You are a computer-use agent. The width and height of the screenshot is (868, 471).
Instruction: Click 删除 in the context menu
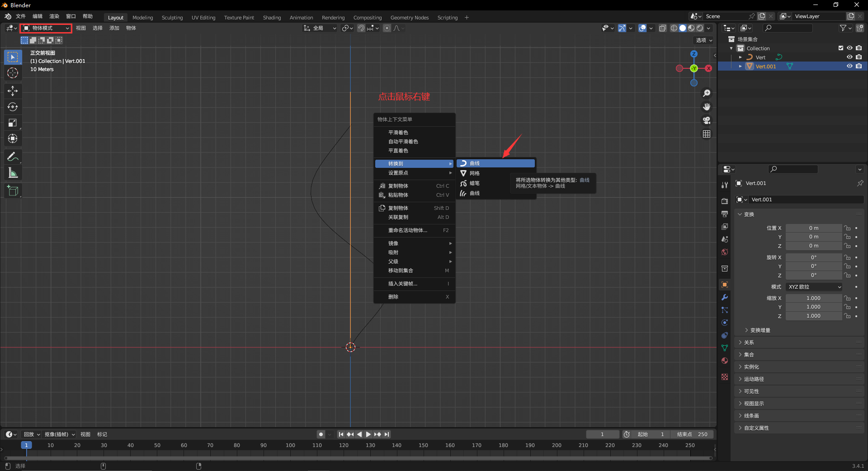[x=393, y=297]
